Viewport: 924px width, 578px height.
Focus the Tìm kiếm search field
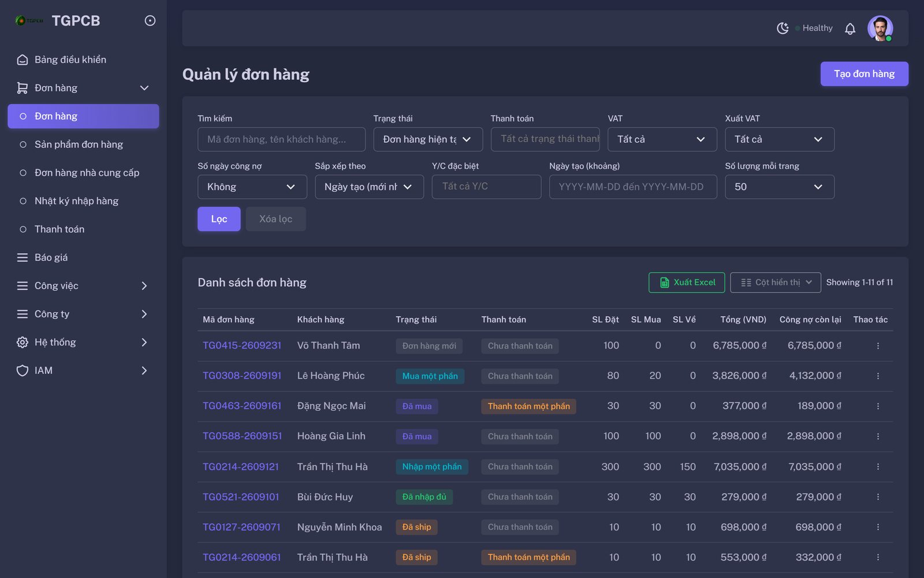(281, 139)
